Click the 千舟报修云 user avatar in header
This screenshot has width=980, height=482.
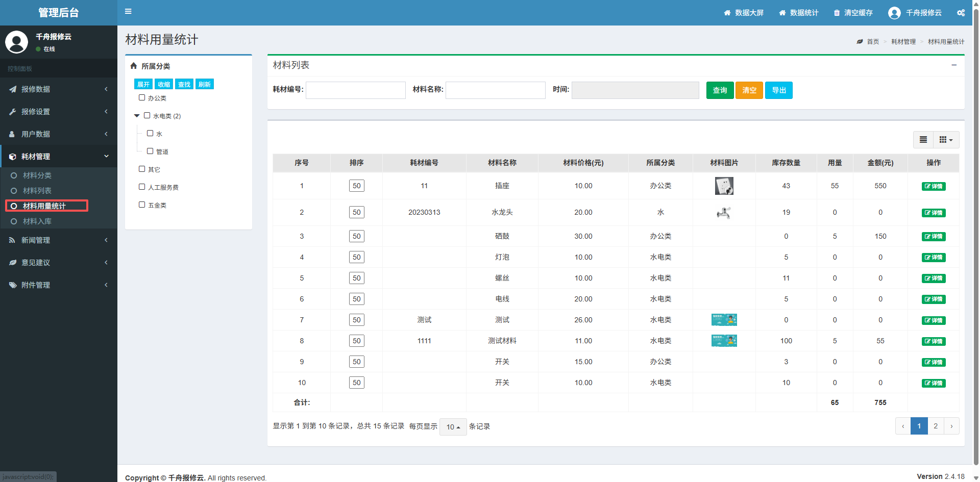pyautogui.click(x=894, y=13)
